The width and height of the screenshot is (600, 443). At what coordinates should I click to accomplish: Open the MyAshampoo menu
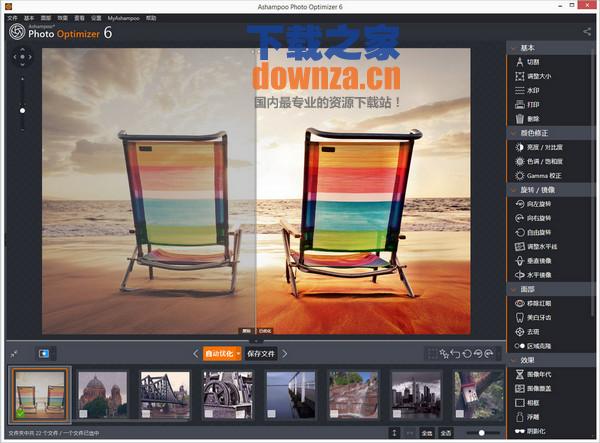coord(123,18)
